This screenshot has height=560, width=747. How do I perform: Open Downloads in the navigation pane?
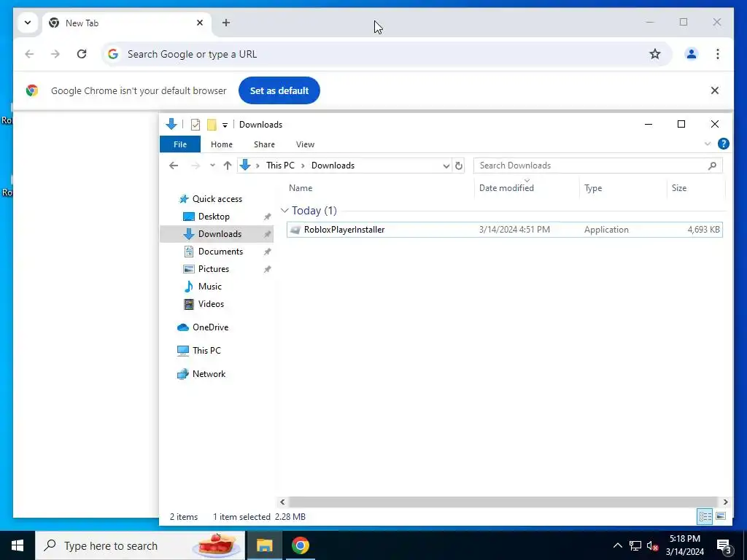[x=220, y=234]
